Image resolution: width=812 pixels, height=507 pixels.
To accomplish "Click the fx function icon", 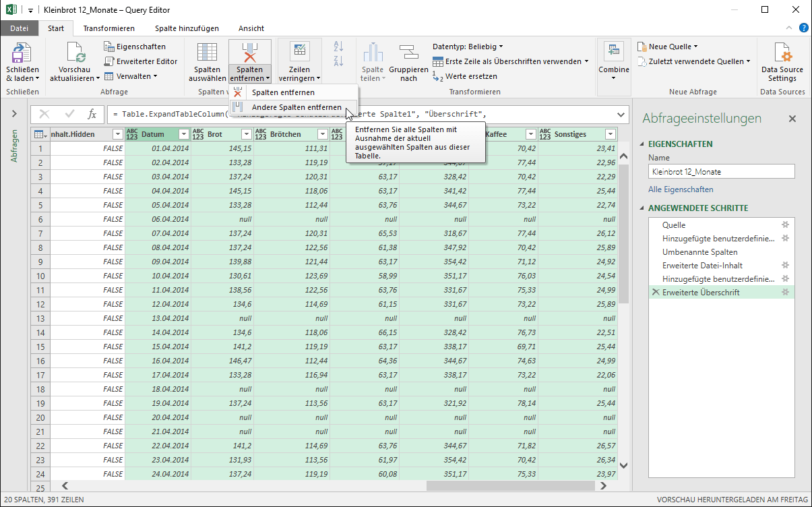I will pos(92,114).
